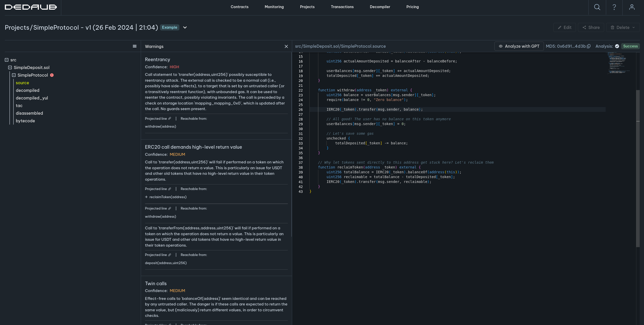This screenshot has height=325, width=644.
Task: Go to the Transactions menu item
Action: tap(342, 7)
